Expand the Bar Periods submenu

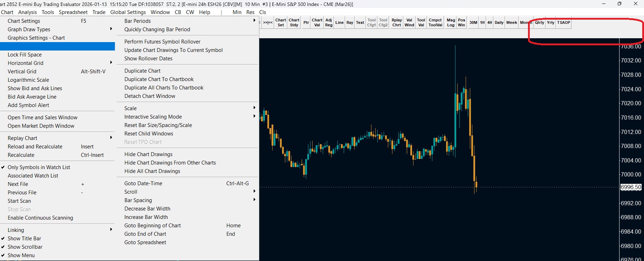click(x=187, y=21)
